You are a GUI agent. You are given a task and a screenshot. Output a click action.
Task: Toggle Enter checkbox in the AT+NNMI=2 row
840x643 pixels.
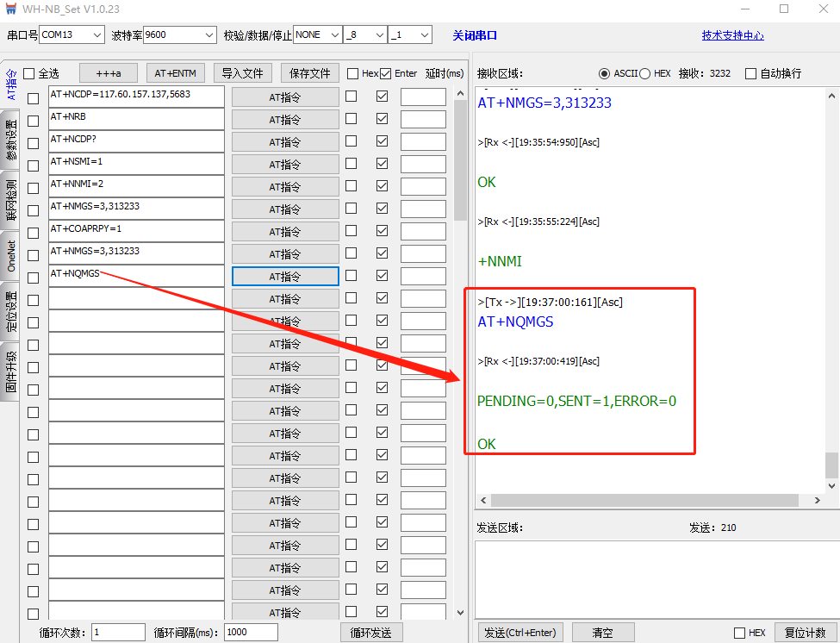tap(382, 186)
